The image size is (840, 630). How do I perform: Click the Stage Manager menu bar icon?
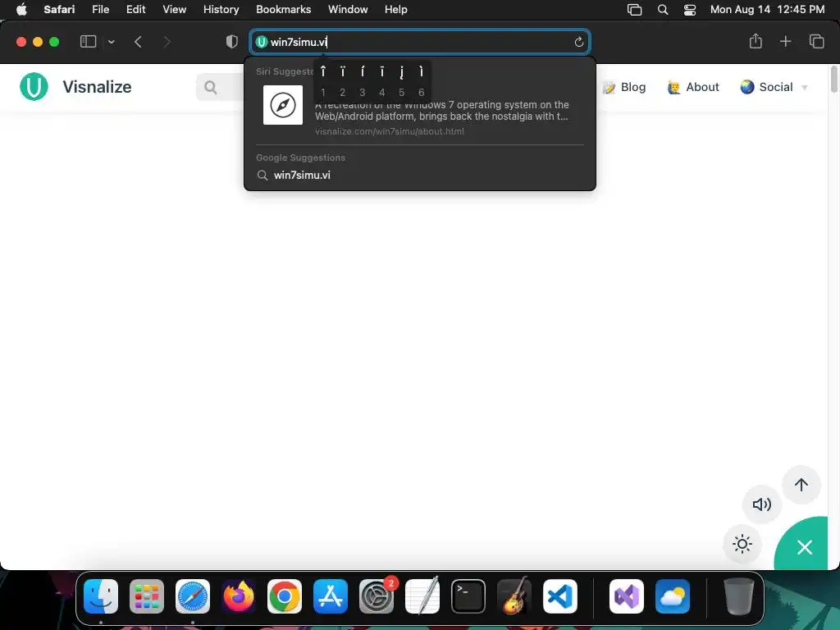coord(634,10)
